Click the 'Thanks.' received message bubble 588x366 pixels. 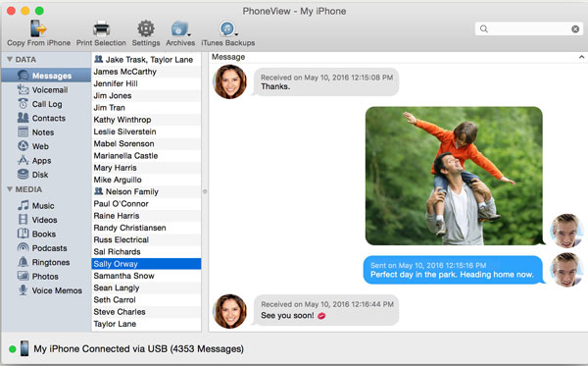(x=326, y=81)
